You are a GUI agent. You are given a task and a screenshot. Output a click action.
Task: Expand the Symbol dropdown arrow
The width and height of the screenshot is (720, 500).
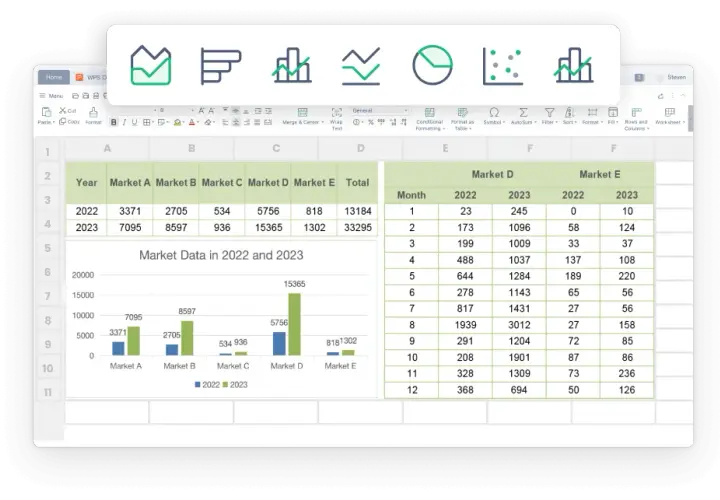[x=504, y=122]
